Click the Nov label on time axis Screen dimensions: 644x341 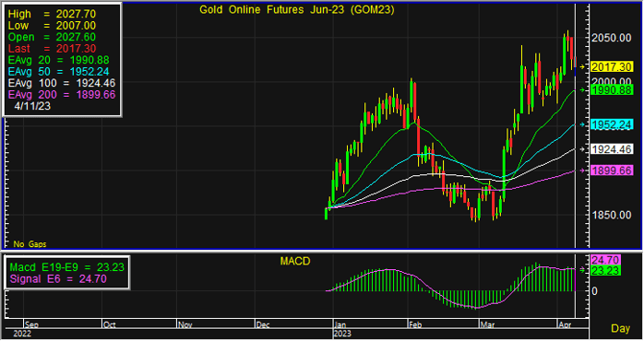[x=185, y=324]
